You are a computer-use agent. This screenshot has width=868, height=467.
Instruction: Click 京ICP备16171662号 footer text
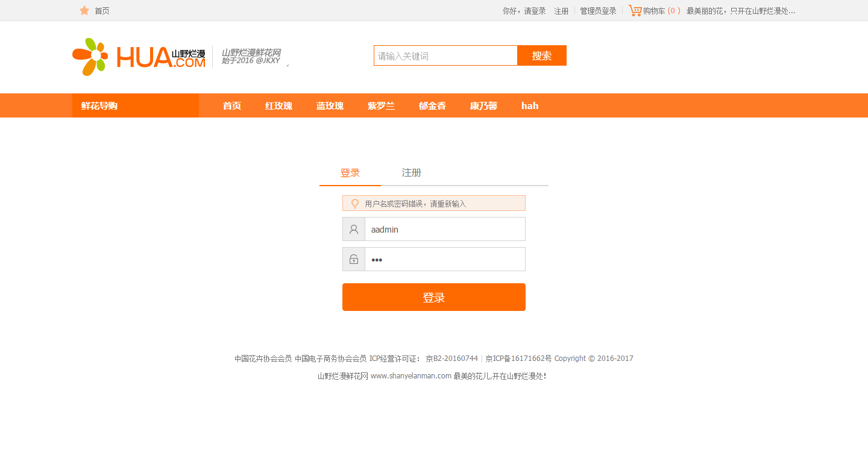[x=518, y=359]
